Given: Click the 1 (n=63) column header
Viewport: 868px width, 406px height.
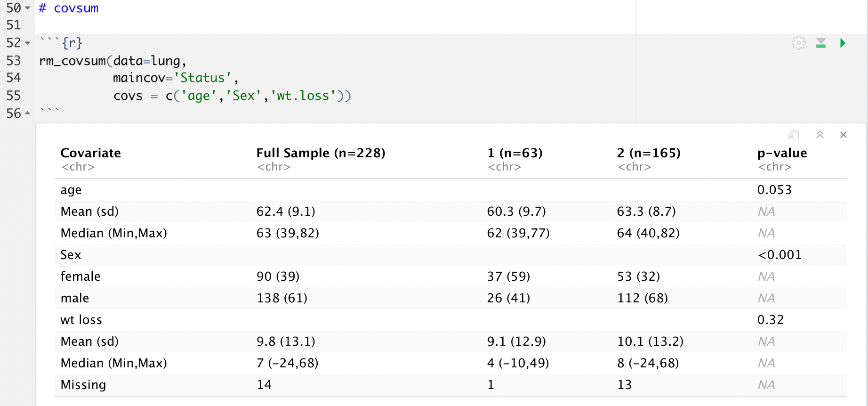Looking at the screenshot, I should (x=515, y=153).
